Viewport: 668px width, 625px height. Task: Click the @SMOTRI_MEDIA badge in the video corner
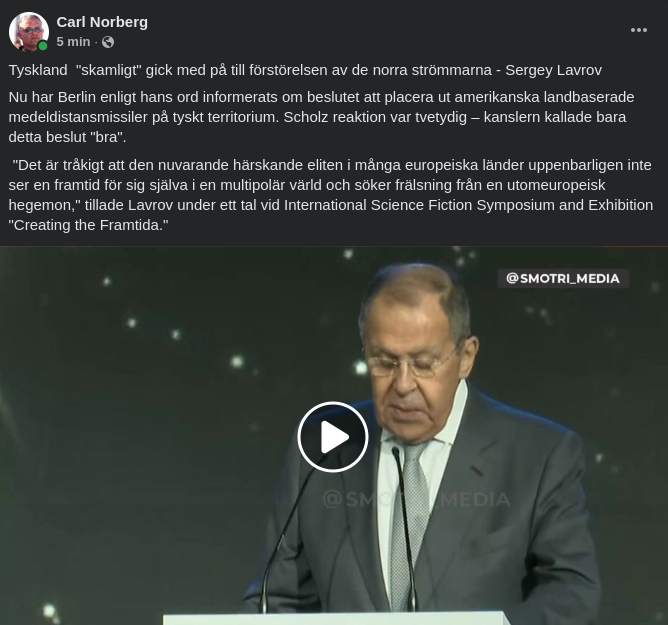(x=562, y=278)
